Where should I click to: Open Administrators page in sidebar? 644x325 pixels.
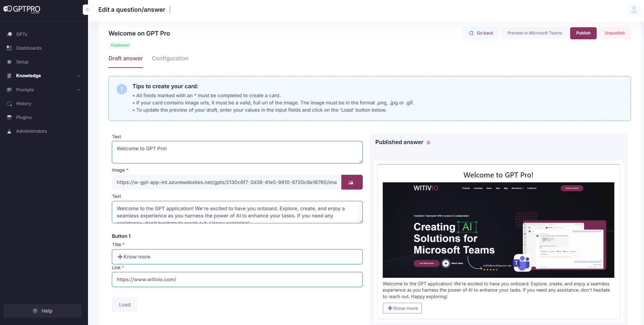point(31,131)
